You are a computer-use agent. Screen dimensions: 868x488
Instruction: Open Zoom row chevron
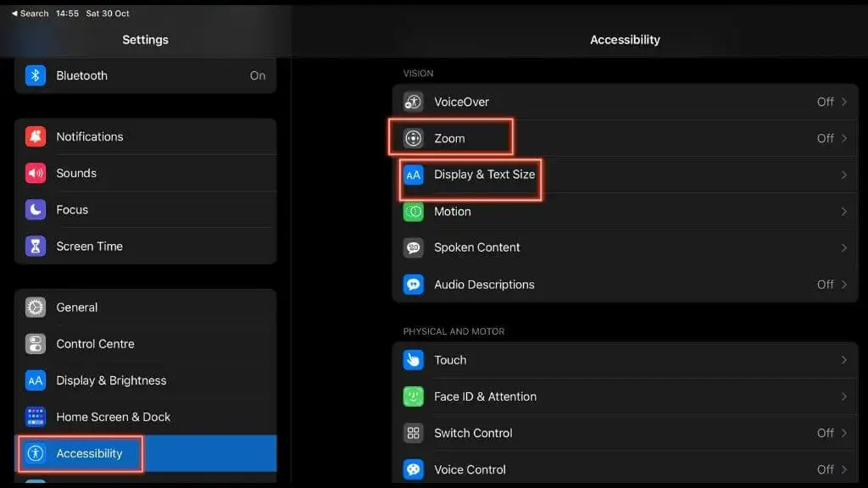click(x=844, y=138)
